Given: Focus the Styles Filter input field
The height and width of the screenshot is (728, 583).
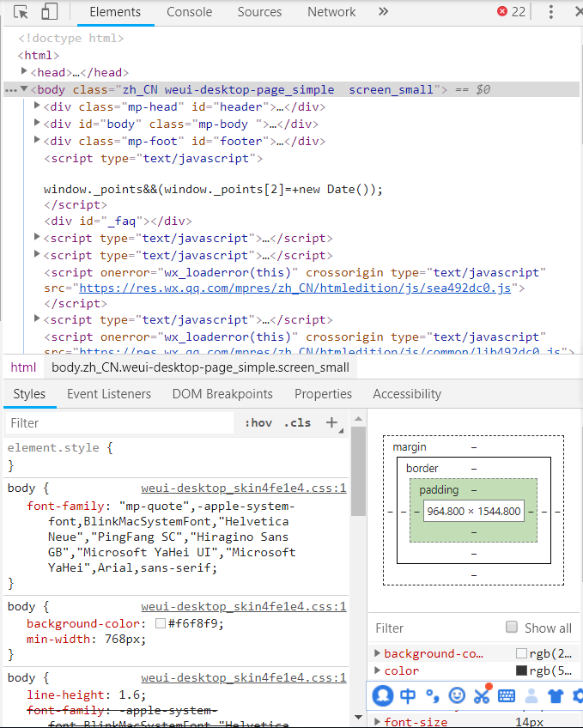Looking at the screenshot, I should [119, 423].
